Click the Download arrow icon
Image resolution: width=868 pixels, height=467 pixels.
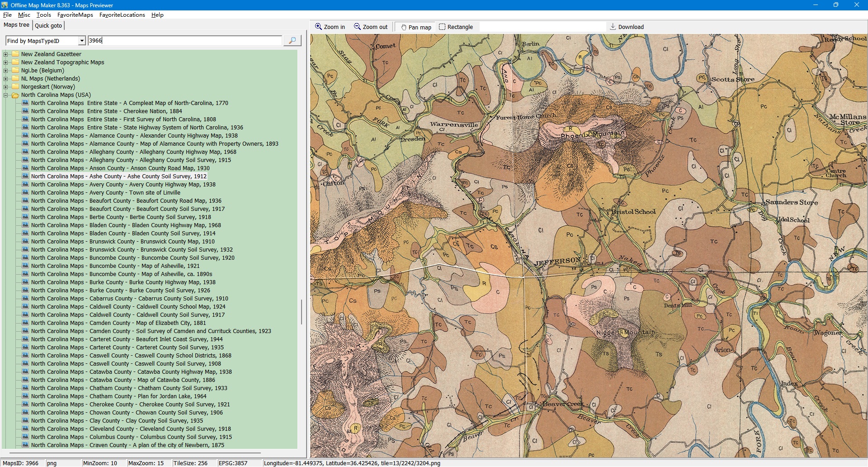pos(613,27)
